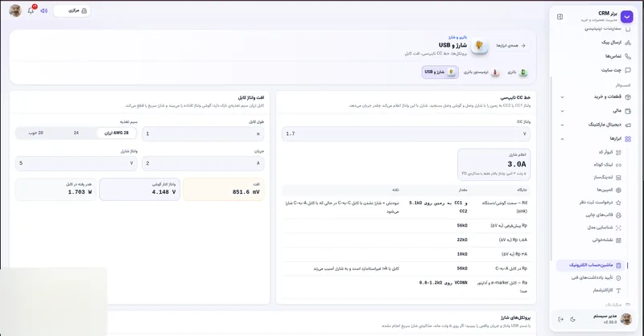Click the ولتاژ کنار گوشی value 4.148 V
This screenshot has height=336, width=644.
pyautogui.click(x=139, y=189)
